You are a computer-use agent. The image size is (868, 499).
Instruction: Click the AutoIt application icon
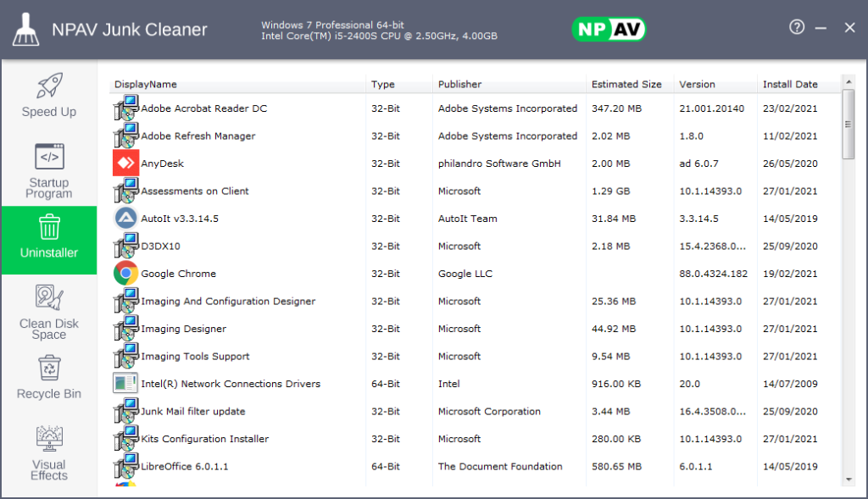[125, 219]
